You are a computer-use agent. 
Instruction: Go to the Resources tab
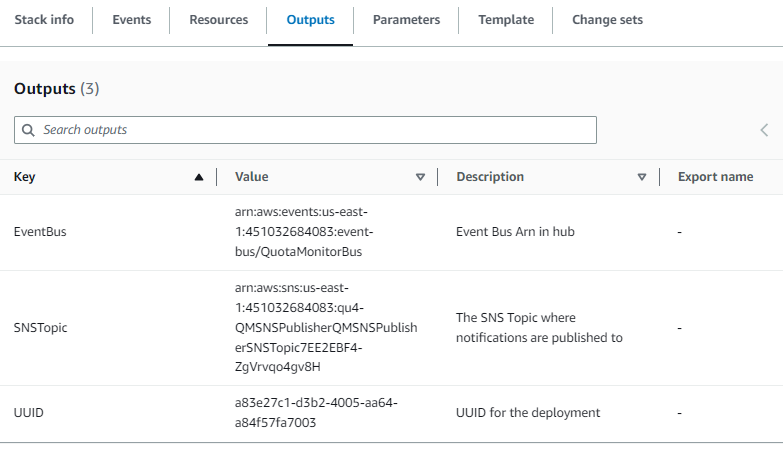click(x=218, y=20)
